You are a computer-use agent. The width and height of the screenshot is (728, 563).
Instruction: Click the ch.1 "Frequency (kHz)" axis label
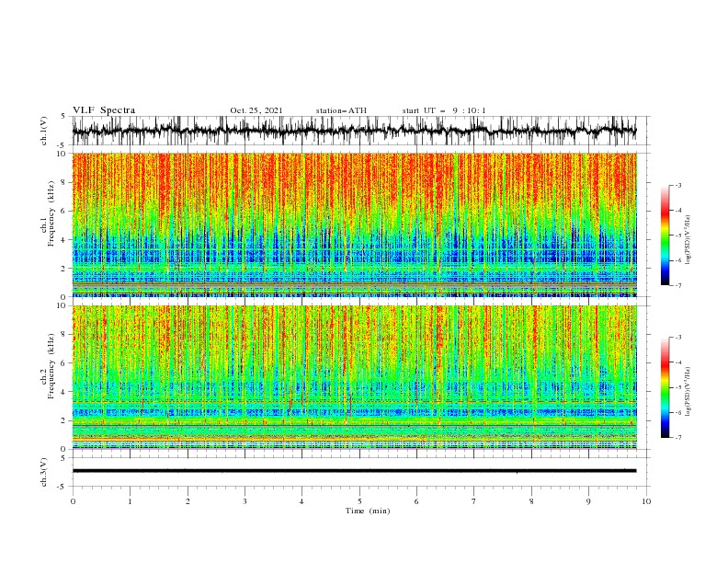pyautogui.click(x=51, y=213)
